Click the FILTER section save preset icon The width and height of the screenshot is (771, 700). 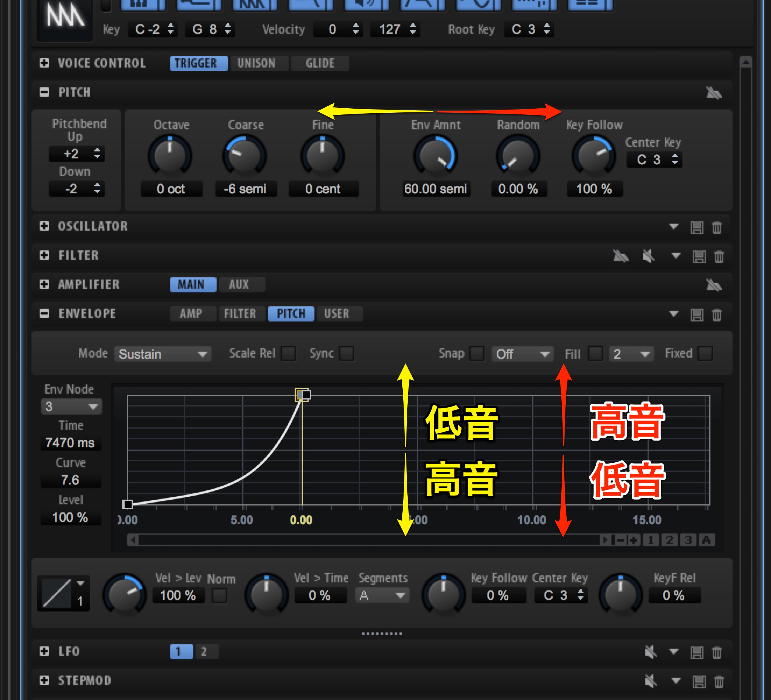tap(699, 257)
